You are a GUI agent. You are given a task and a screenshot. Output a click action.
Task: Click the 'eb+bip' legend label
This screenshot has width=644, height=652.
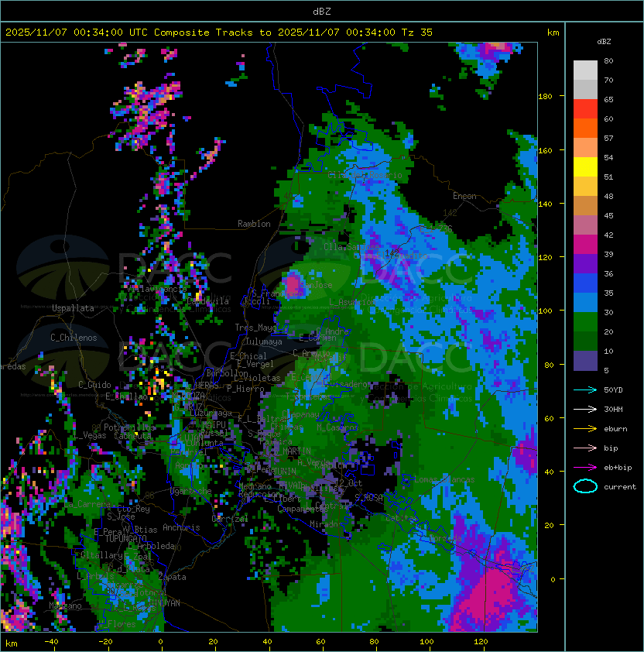(x=618, y=468)
